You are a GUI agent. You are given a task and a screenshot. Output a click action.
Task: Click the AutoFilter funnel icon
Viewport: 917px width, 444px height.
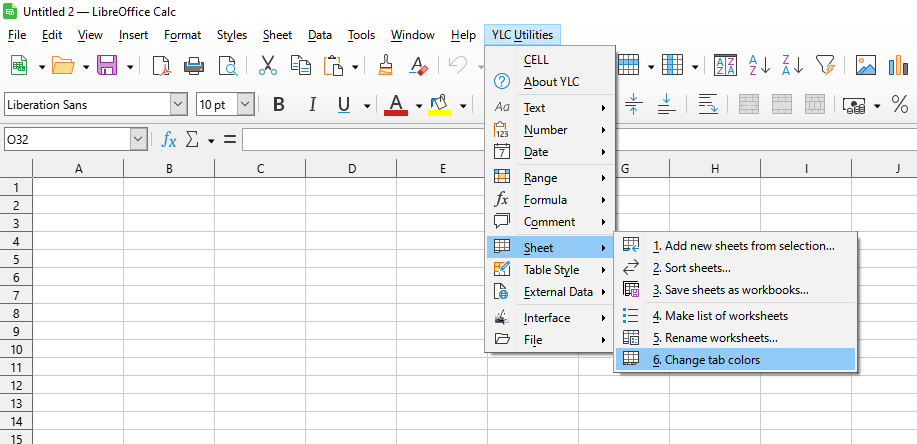tap(824, 66)
